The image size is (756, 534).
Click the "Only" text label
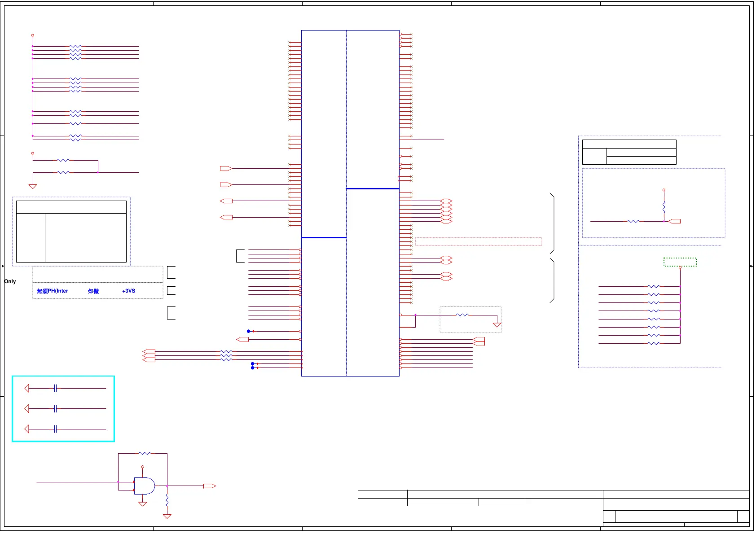(10, 281)
